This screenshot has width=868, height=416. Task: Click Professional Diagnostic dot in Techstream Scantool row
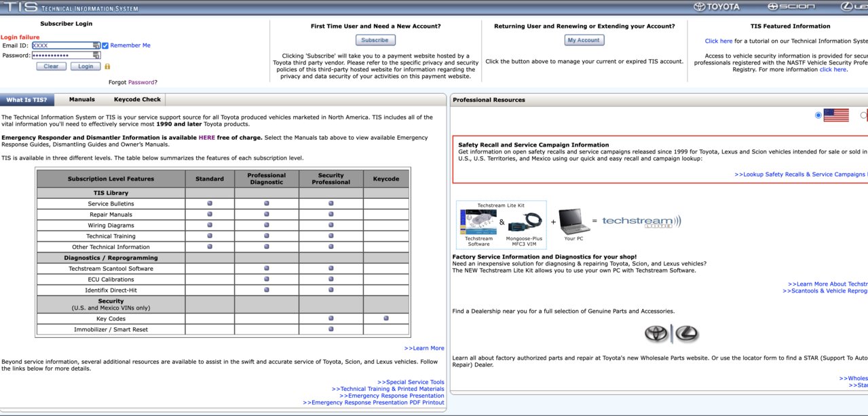pyautogui.click(x=267, y=269)
